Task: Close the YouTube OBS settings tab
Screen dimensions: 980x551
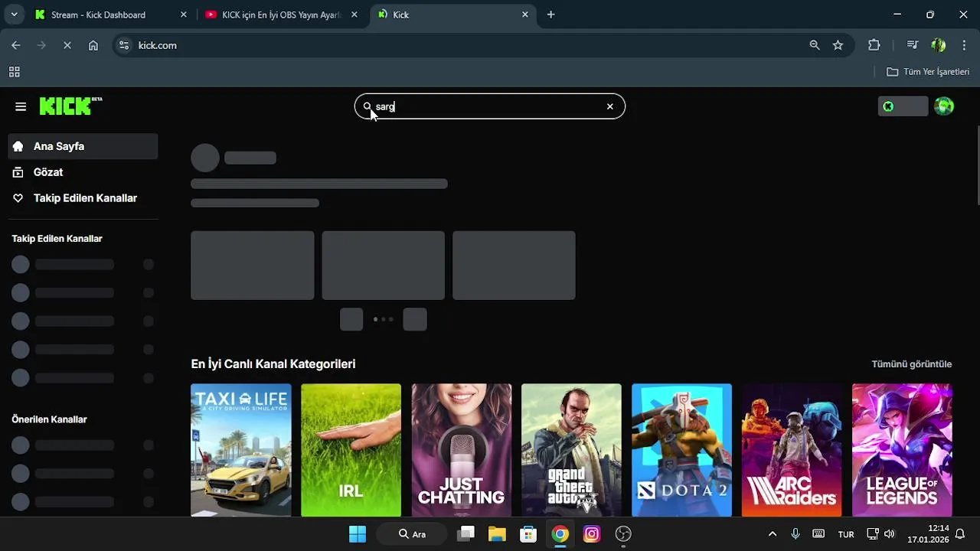Action: (x=354, y=15)
